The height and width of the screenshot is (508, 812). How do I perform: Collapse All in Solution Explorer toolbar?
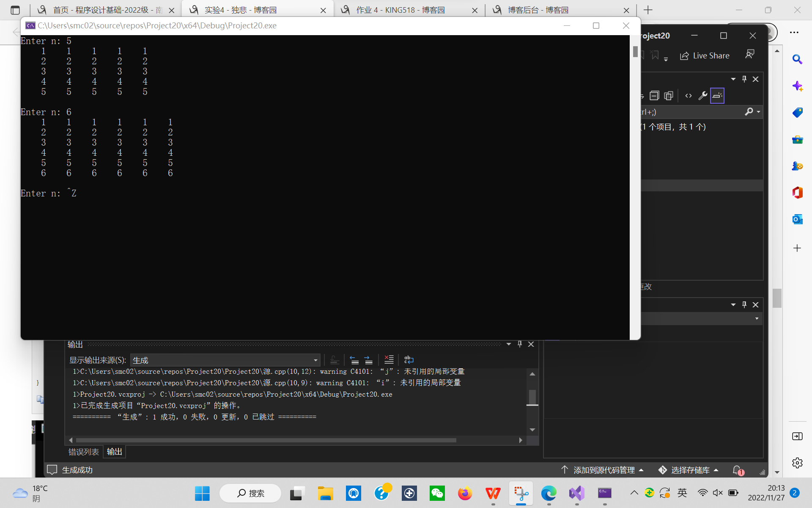(x=654, y=96)
